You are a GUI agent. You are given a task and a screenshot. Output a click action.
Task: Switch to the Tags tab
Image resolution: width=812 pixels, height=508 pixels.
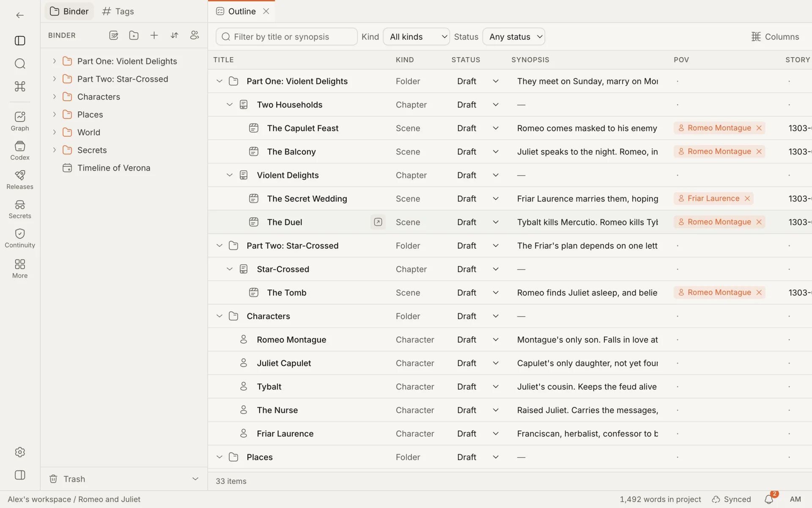[x=118, y=11]
